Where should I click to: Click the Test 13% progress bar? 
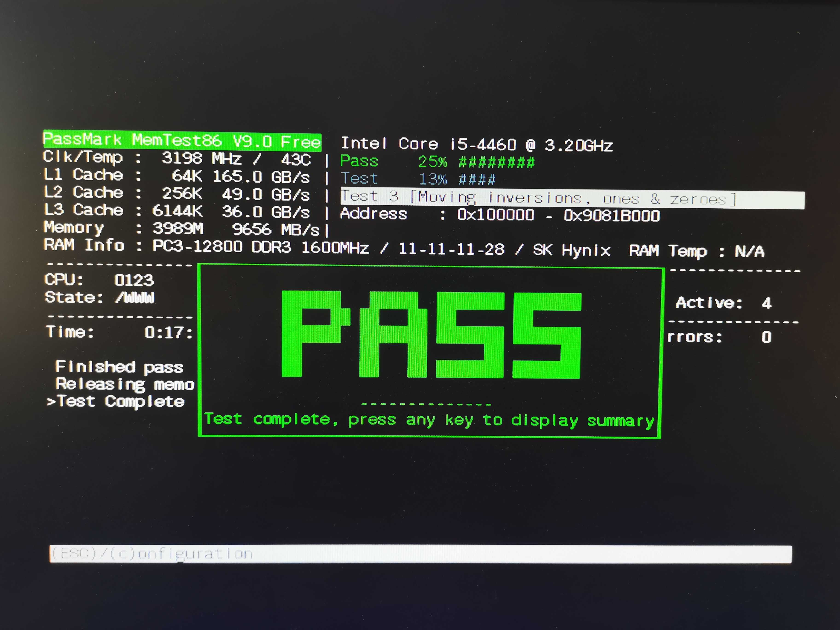418,178
